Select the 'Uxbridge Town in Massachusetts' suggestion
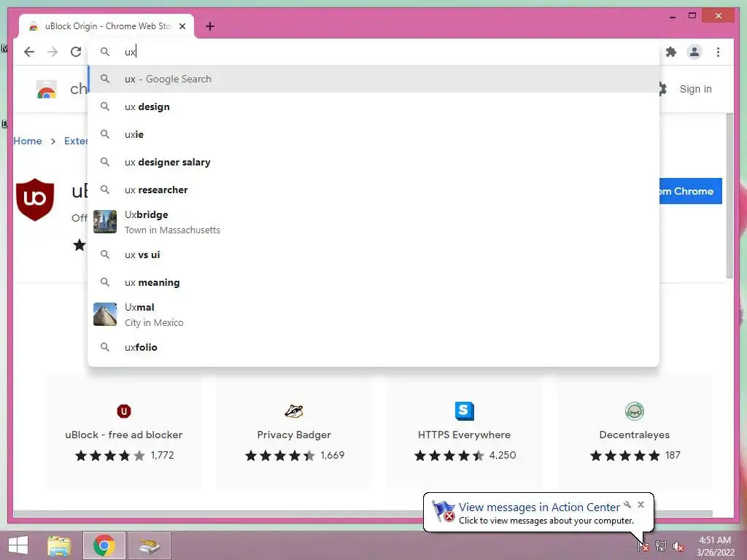Screen dimensions: 747x560 click(x=373, y=222)
